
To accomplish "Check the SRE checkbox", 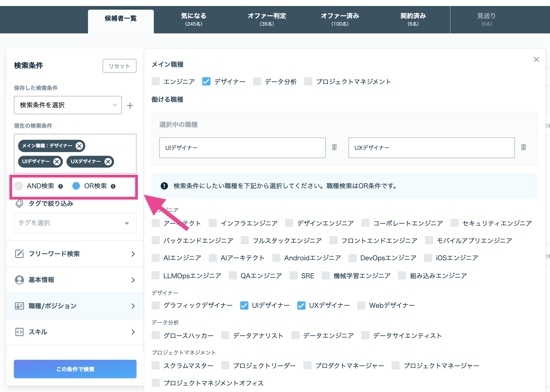I will 294,276.
